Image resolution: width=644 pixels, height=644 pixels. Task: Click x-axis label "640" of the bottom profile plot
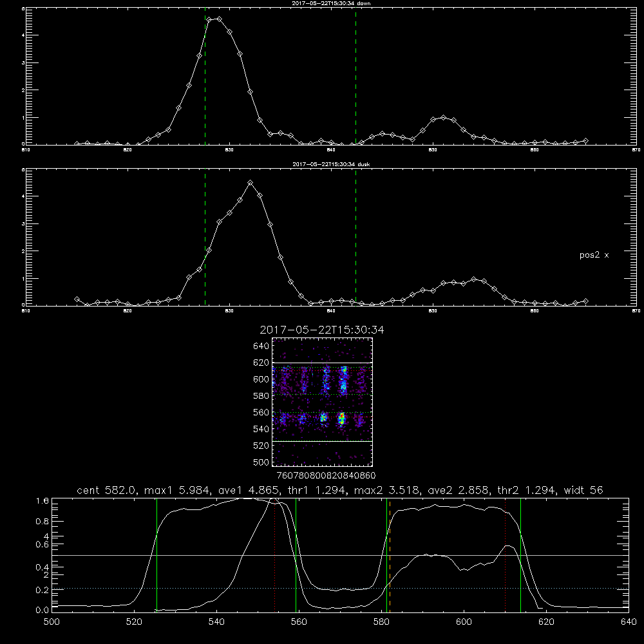[x=629, y=622]
